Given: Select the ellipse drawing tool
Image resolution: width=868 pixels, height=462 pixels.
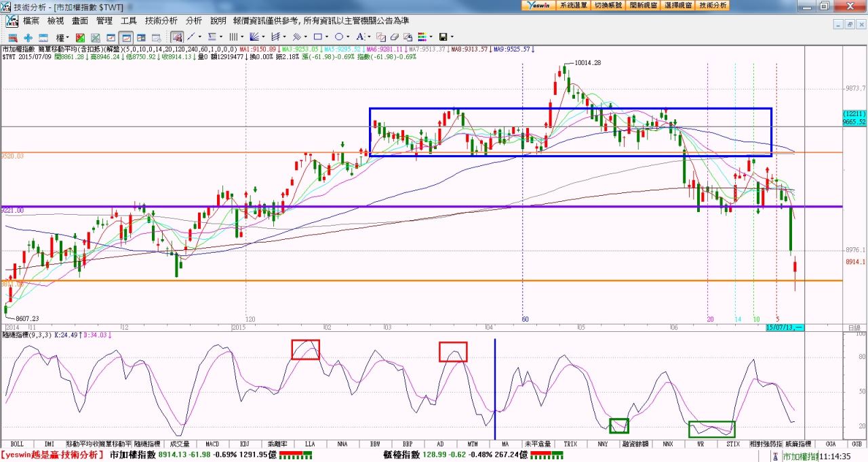Looking at the screenshot, I should click(x=338, y=37).
